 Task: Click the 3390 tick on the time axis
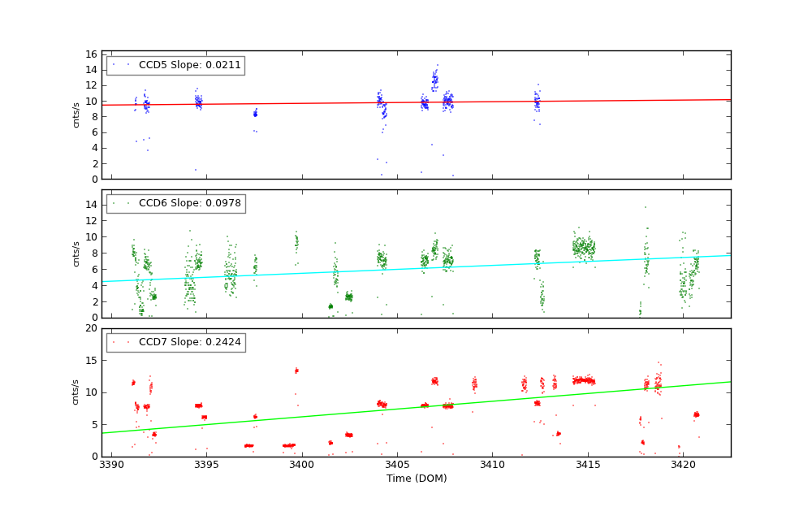pyautogui.click(x=111, y=465)
